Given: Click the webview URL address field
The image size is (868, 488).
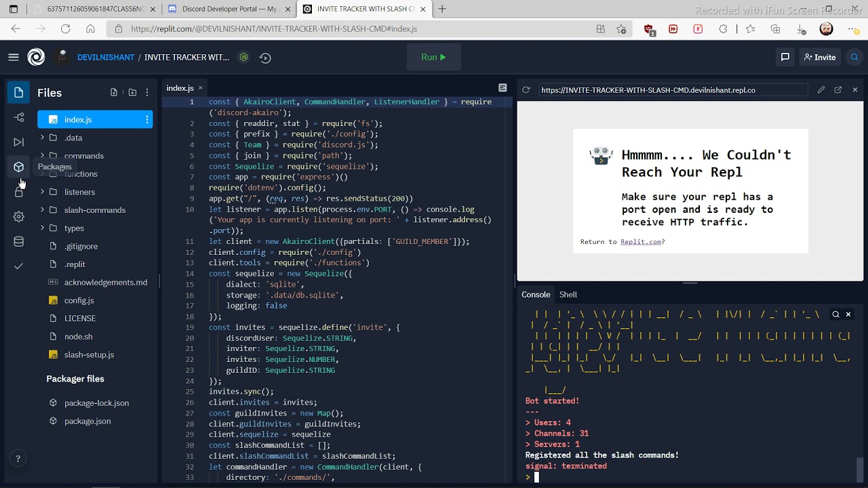Looking at the screenshot, I should pos(673,90).
